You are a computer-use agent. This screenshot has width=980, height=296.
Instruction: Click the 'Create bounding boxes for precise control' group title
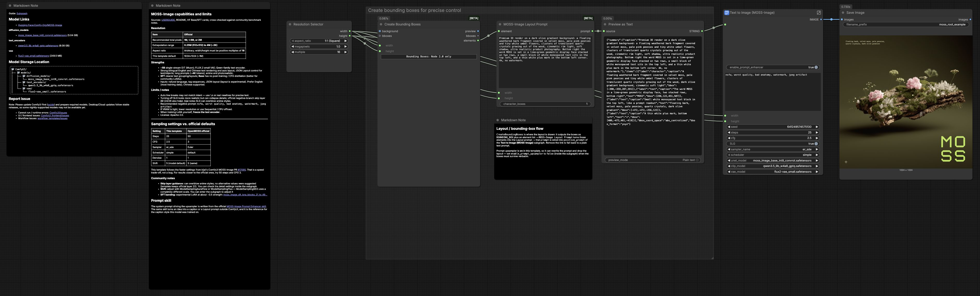(414, 10)
